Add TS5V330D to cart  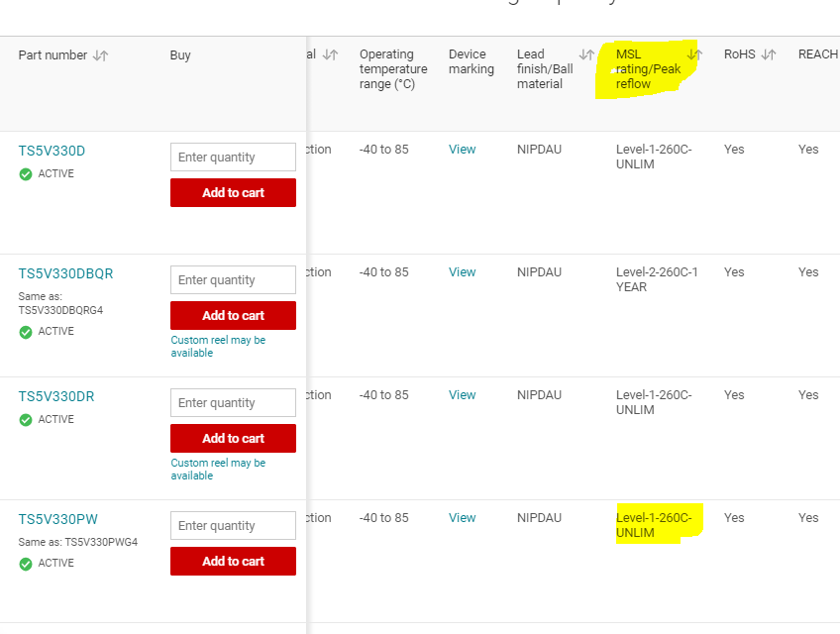pyautogui.click(x=233, y=193)
